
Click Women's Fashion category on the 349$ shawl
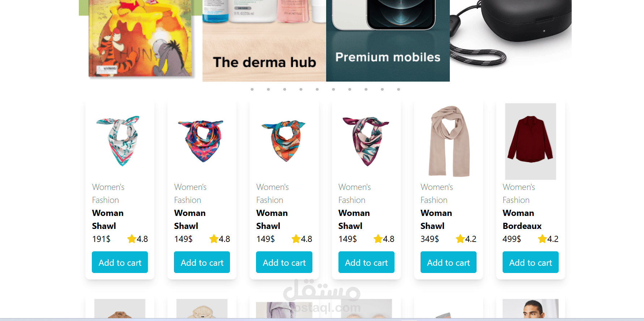tap(436, 194)
